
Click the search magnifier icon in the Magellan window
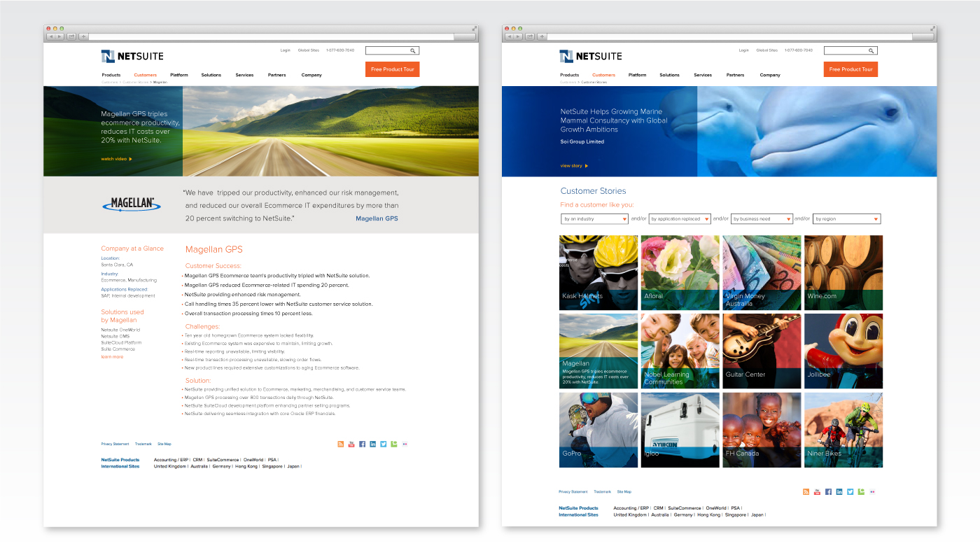[413, 50]
